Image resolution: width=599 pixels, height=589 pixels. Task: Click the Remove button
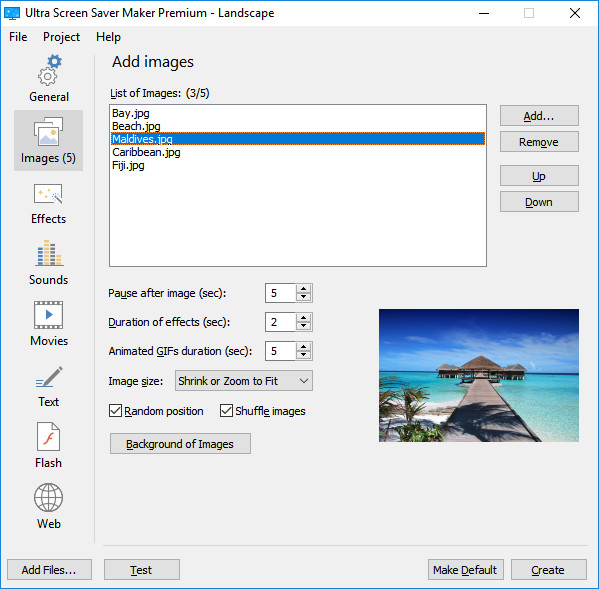[539, 142]
